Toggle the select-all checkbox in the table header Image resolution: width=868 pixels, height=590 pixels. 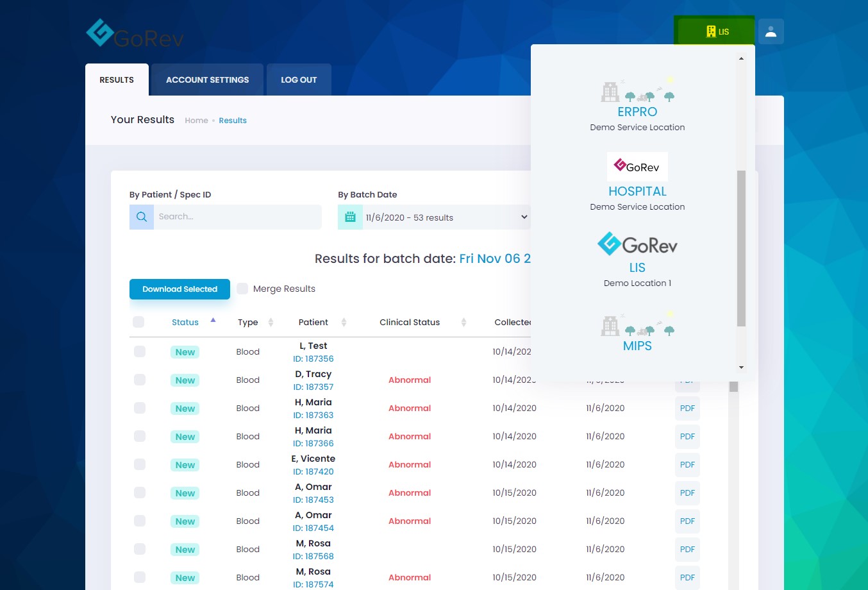(138, 322)
